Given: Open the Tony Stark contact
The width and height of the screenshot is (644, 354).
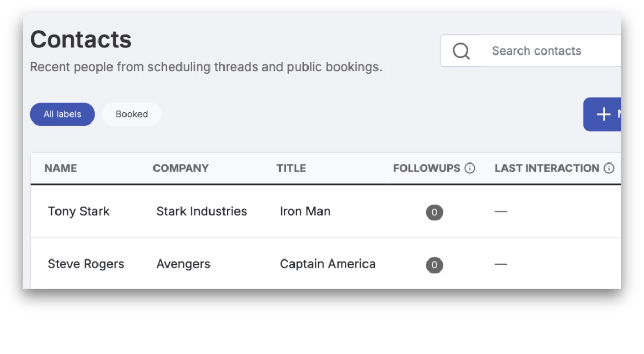Looking at the screenshot, I should [x=79, y=212].
